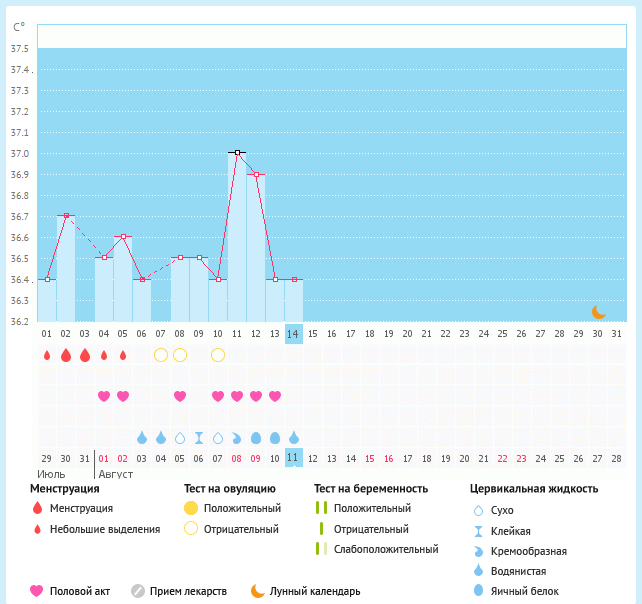Screen dimensions: 642x604
Task: Click the sticky fluid icon on day 09
Action: pyautogui.click(x=199, y=438)
